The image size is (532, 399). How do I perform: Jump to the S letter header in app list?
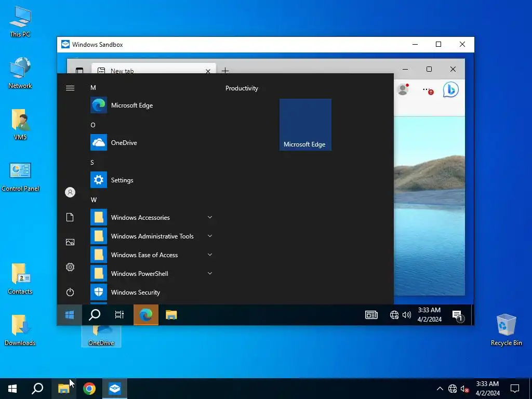coord(92,163)
